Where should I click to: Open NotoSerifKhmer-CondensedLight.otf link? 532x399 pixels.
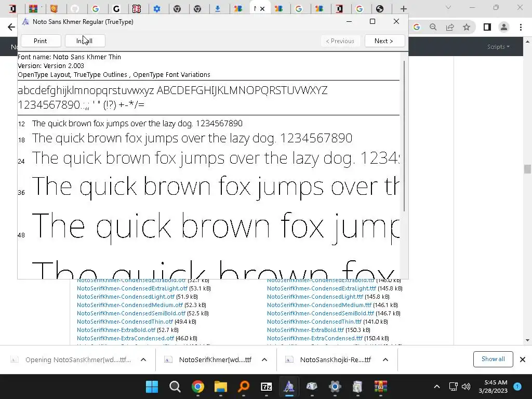click(126, 297)
